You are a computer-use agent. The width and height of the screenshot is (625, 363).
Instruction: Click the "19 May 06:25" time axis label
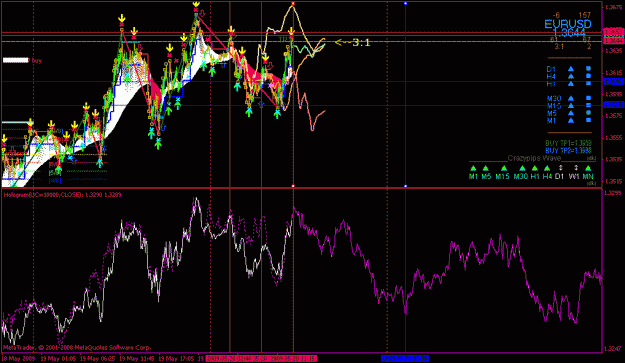[x=98, y=359]
